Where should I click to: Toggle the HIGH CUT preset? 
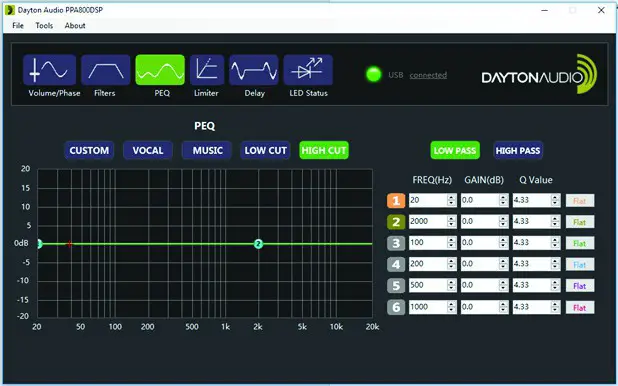pos(324,150)
